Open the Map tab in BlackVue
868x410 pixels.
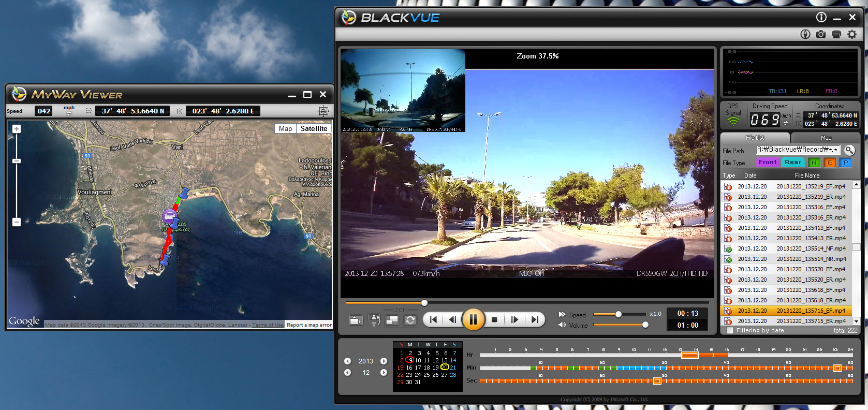pyautogui.click(x=826, y=138)
